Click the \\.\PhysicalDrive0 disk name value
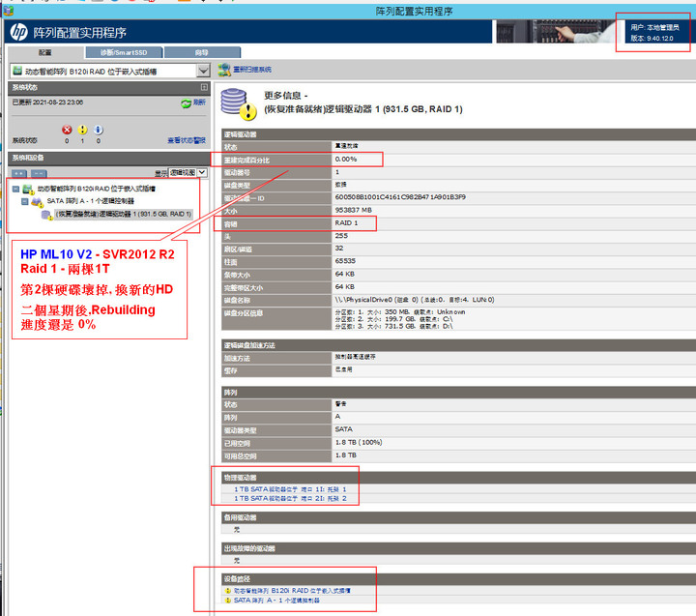The width and height of the screenshot is (696, 616). coord(415,300)
